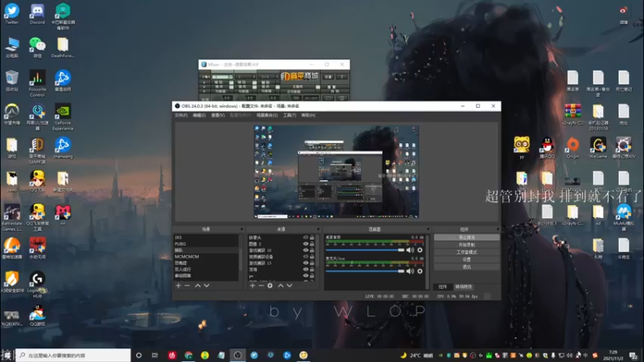Open third channel dropdown in Mixer window
Image resolution: width=644 pixels, height=362 pixels.
[268, 76]
